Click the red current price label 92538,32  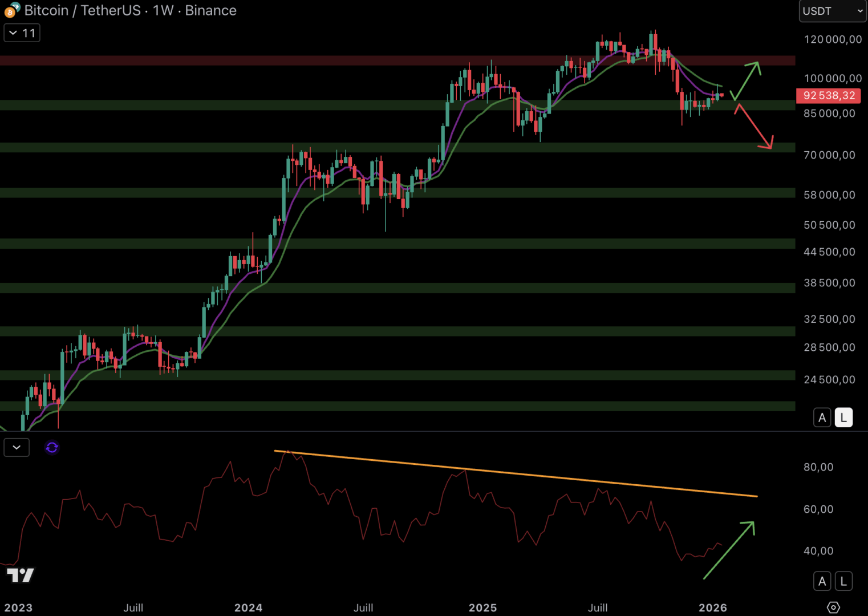(x=828, y=96)
